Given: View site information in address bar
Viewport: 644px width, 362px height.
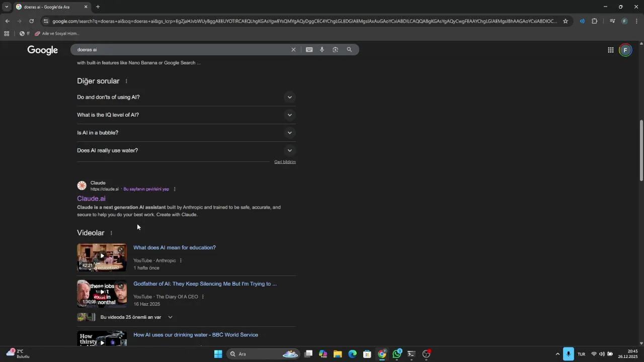Looking at the screenshot, I should (46, 21).
